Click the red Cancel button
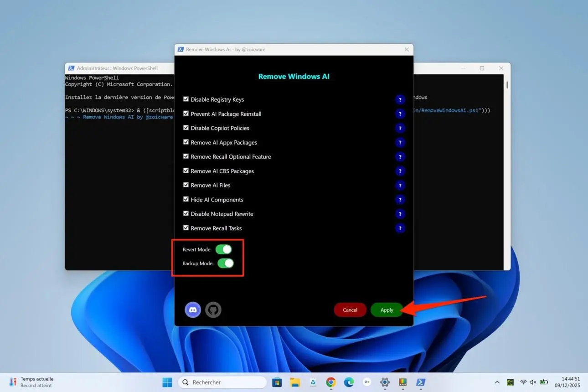This screenshot has width=588, height=392. pyautogui.click(x=350, y=310)
